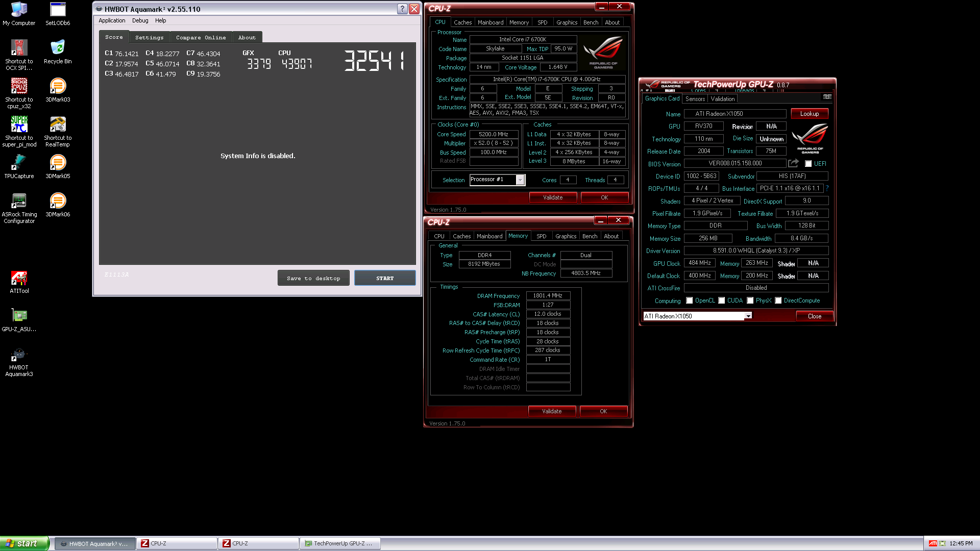Open Shortcut to OCX SPI desktop icon
Image resolution: width=980 pixels, height=551 pixels.
tap(19, 55)
